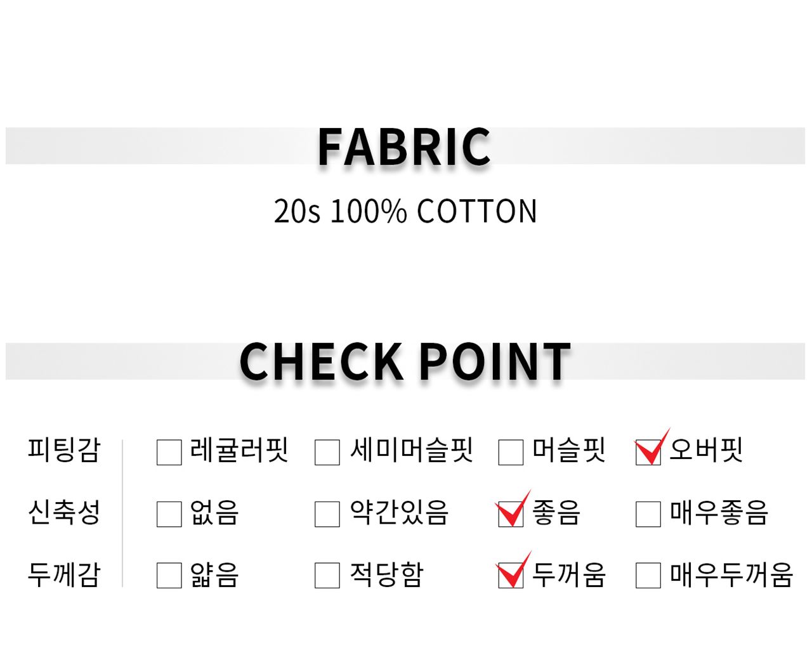Check the 얇음 thickness checkbox
The height and width of the screenshot is (667, 812).
tap(169, 576)
